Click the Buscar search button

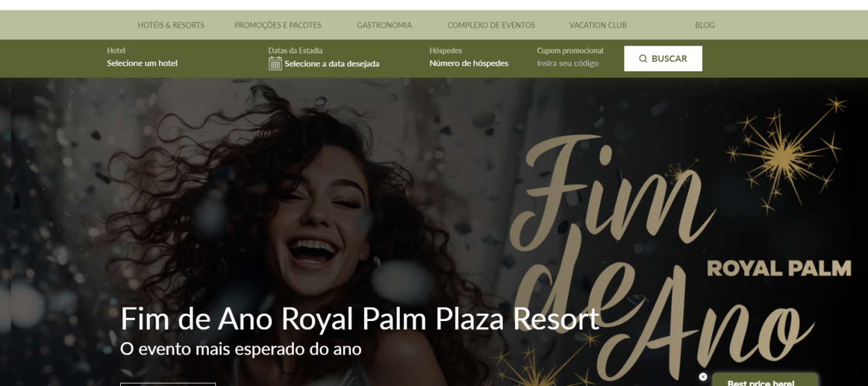(663, 59)
